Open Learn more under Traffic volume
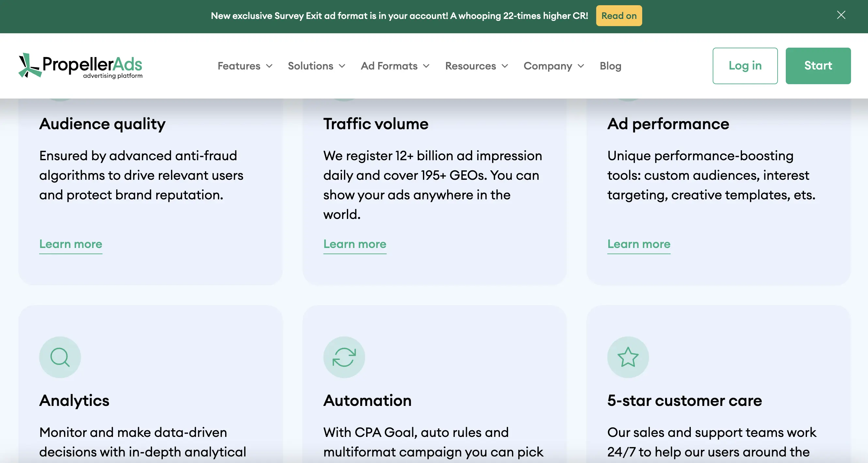 coord(355,244)
